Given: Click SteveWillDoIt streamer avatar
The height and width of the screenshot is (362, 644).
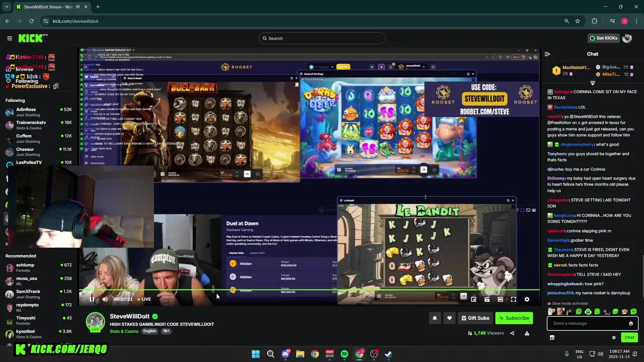Looking at the screenshot, I should point(95,322).
